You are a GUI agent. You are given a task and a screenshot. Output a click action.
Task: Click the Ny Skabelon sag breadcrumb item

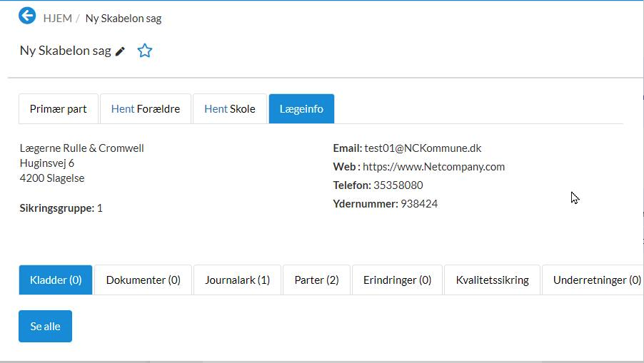click(124, 19)
